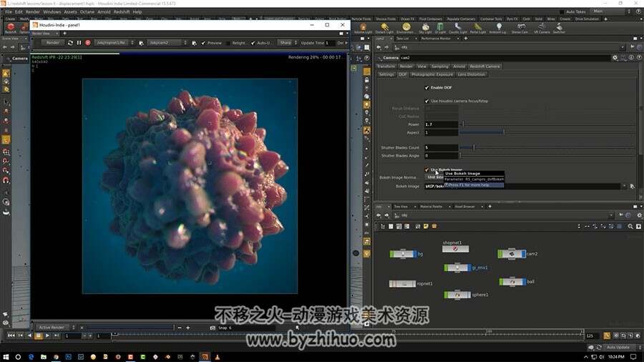
Task: Open the Redshift menu
Action: click(x=122, y=12)
